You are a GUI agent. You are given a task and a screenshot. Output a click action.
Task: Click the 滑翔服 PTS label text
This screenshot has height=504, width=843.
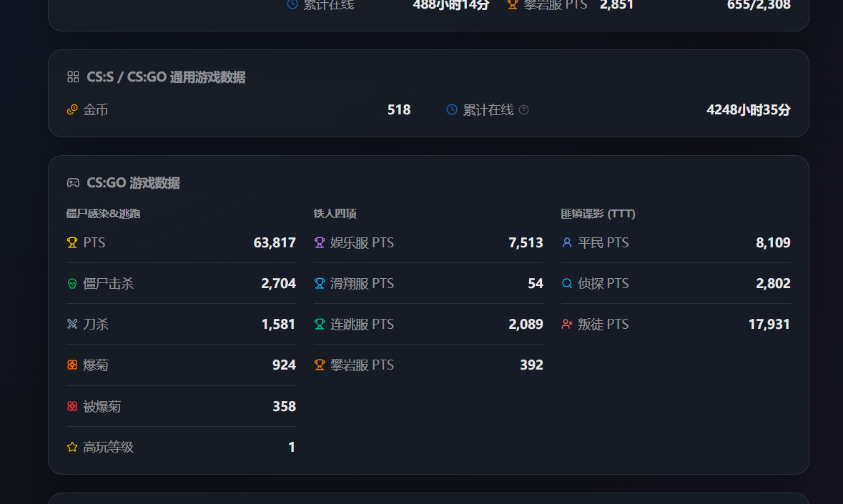tap(362, 283)
